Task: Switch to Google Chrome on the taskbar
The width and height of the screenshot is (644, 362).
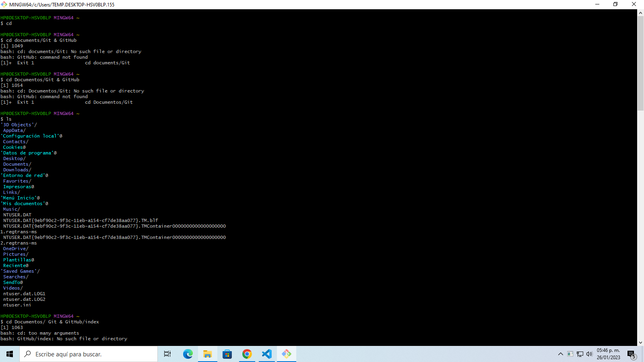Action: pos(247,354)
